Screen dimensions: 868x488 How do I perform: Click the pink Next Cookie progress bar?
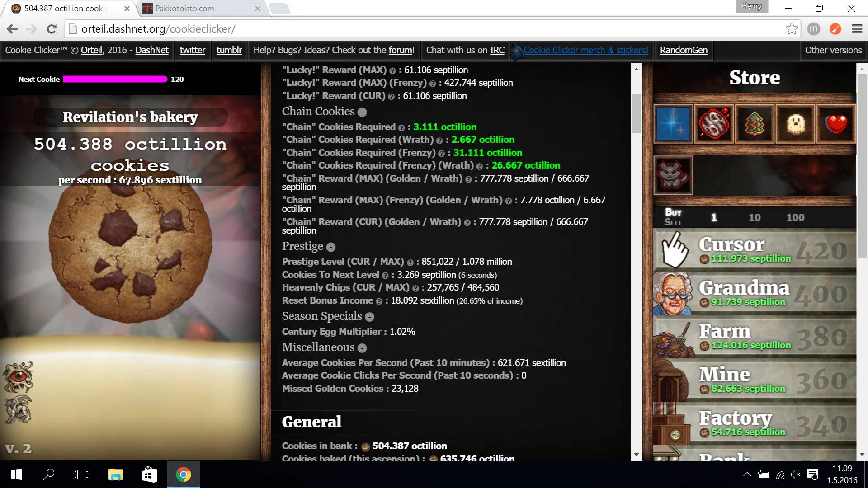click(x=115, y=79)
